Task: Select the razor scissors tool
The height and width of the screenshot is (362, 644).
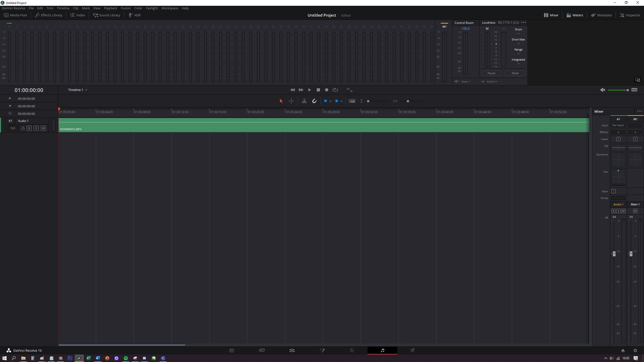Action: click(304, 101)
